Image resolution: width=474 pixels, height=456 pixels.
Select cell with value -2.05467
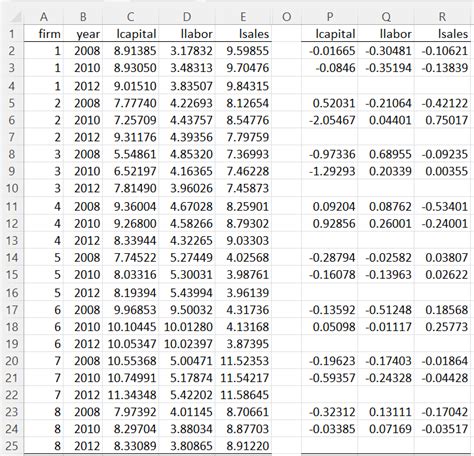pos(329,120)
